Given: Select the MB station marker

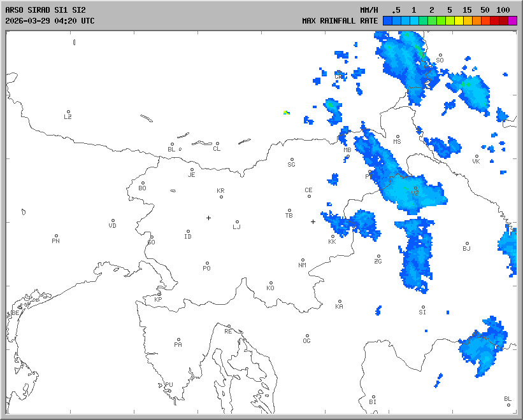Looking at the screenshot, I should click(x=348, y=156).
